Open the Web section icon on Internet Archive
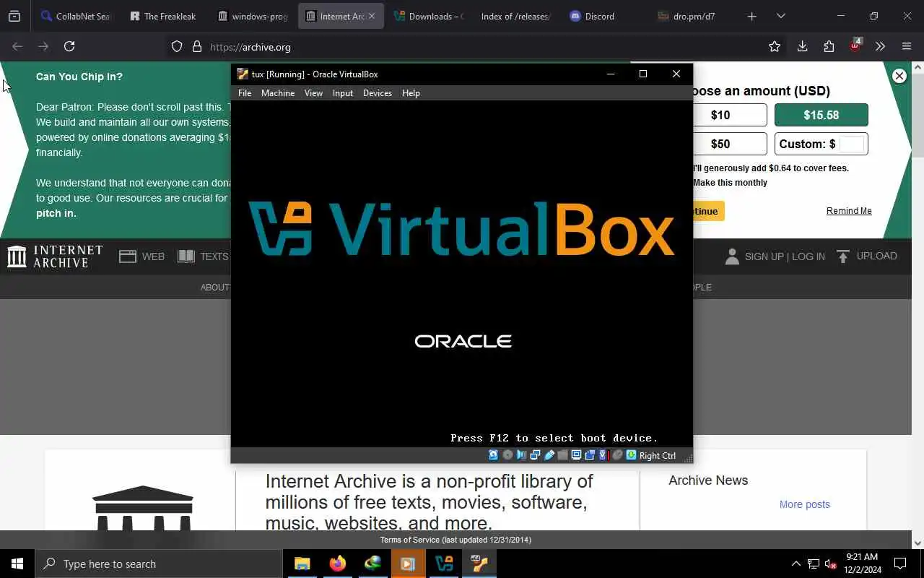The width and height of the screenshot is (924, 578). pos(128,256)
